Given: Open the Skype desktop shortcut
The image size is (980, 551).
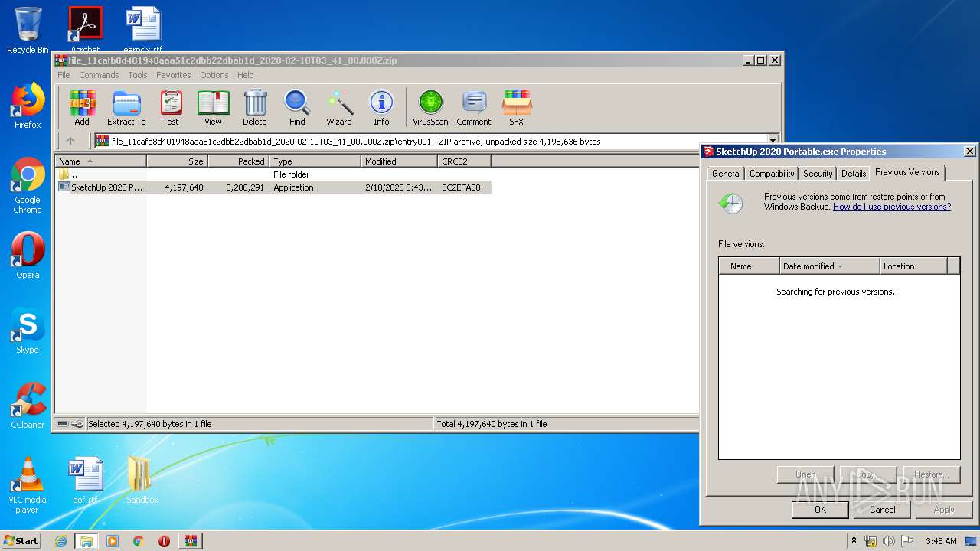Looking at the screenshot, I should pos(28,331).
